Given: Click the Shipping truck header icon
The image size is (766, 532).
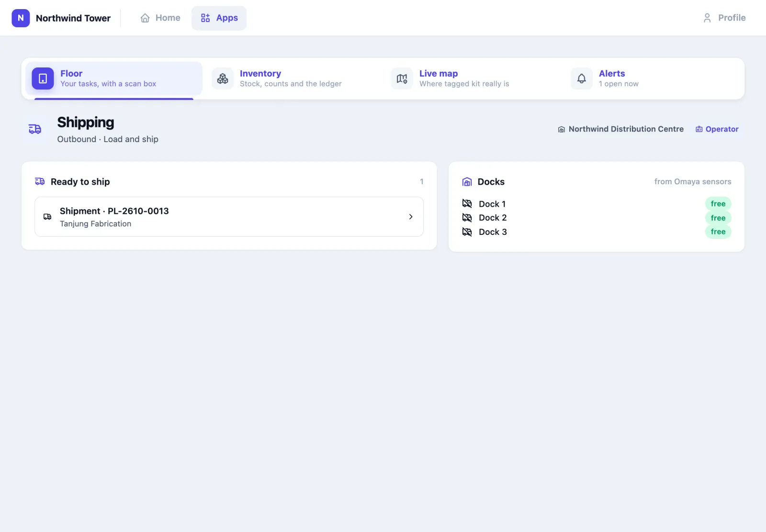Looking at the screenshot, I should [x=35, y=129].
